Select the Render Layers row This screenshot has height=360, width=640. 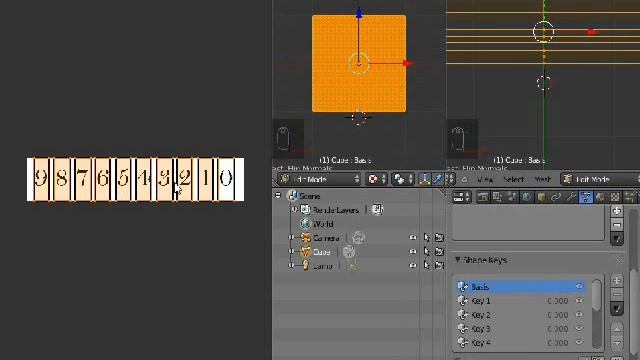point(330,210)
